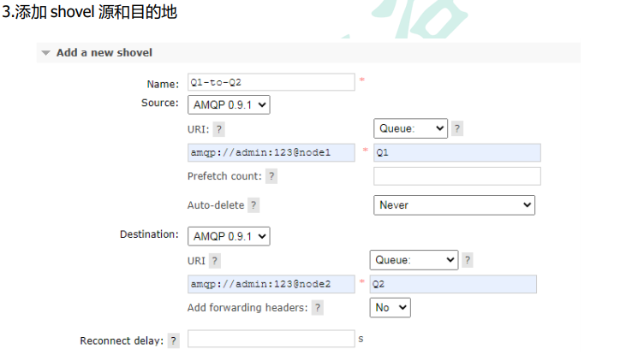Click the Add forwarding headers: label

click(x=247, y=308)
